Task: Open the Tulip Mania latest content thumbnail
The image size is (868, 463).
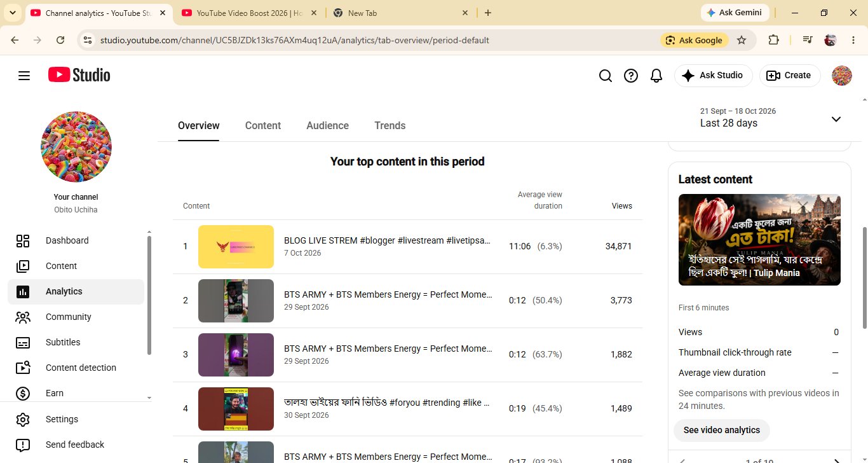Action: click(x=759, y=240)
